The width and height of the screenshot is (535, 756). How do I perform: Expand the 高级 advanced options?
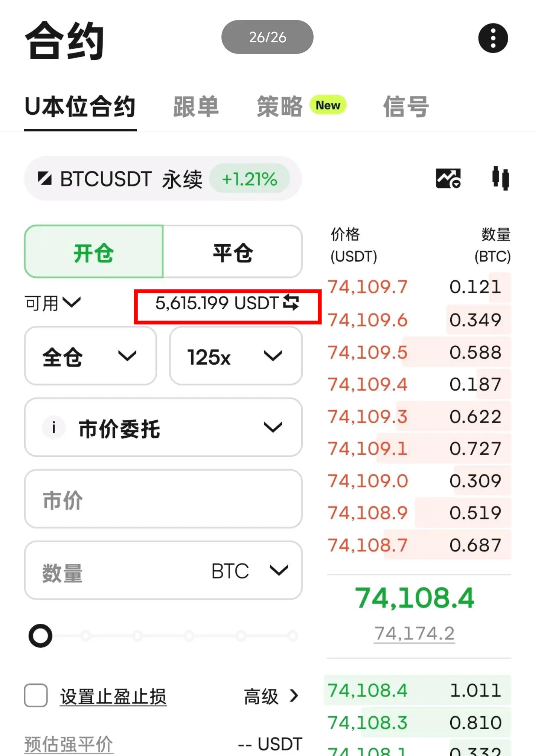(271, 696)
